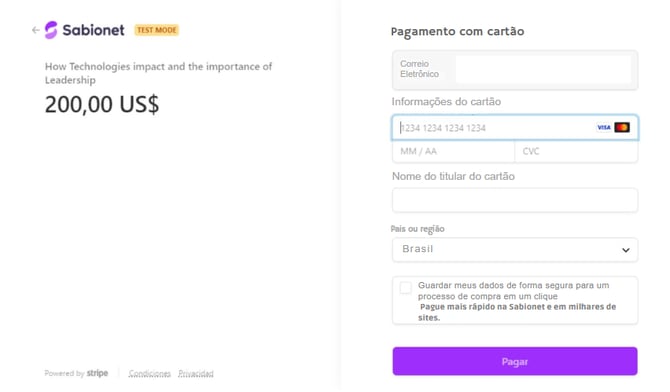Click the chevron arrow beside Brasil
Screen dimensions: 670x392
(x=626, y=250)
